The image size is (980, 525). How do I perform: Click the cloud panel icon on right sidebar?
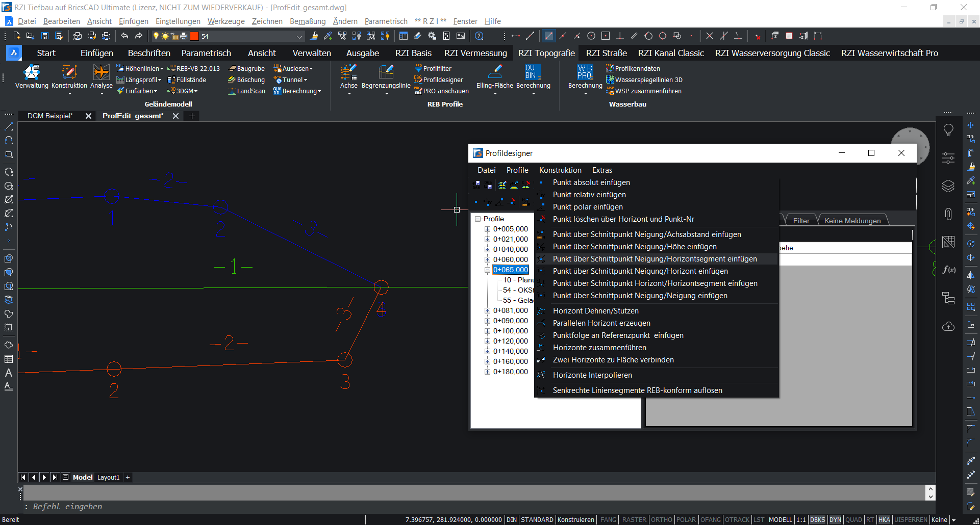[948, 326]
